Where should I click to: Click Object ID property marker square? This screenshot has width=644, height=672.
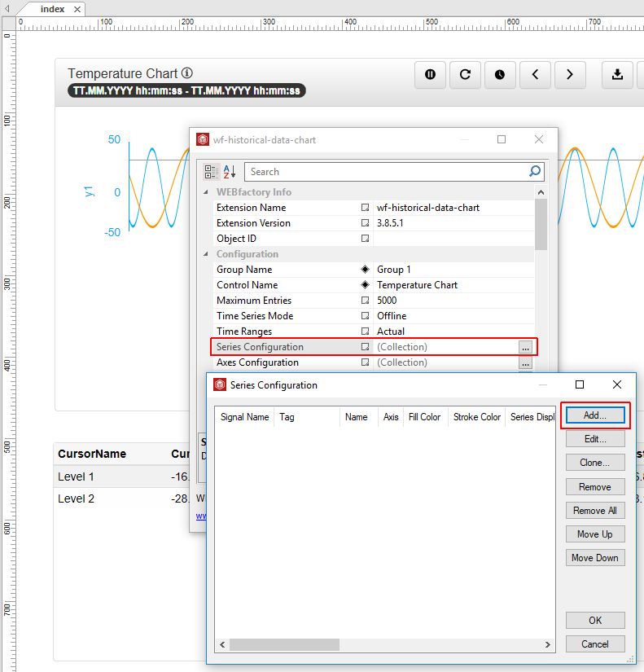tap(365, 239)
